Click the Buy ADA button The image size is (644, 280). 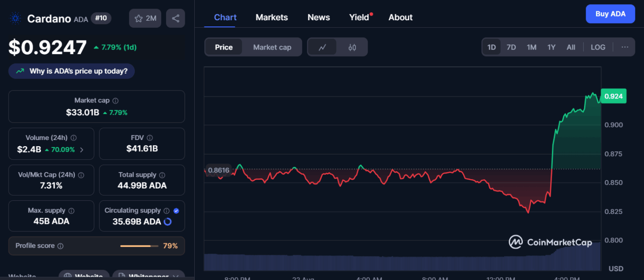pos(611,14)
